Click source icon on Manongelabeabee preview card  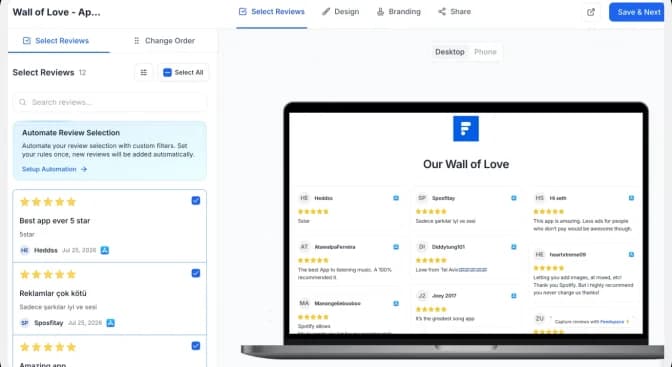click(396, 304)
